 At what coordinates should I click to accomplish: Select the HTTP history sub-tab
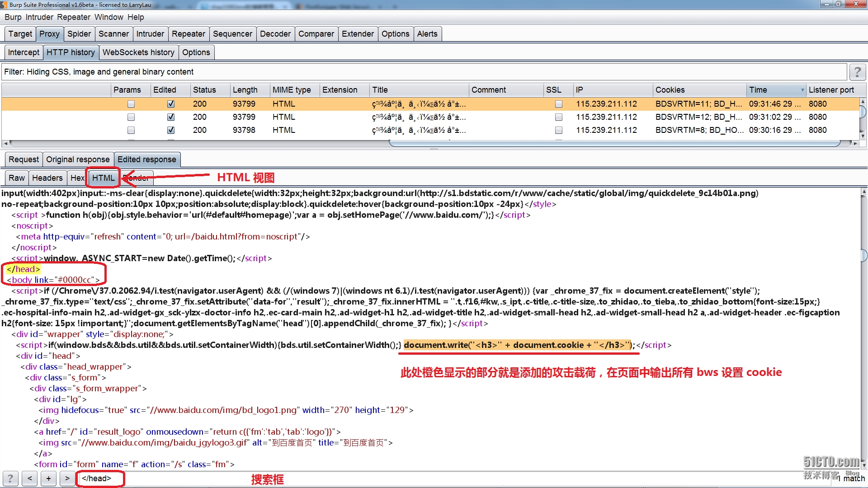click(x=71, y=52)
